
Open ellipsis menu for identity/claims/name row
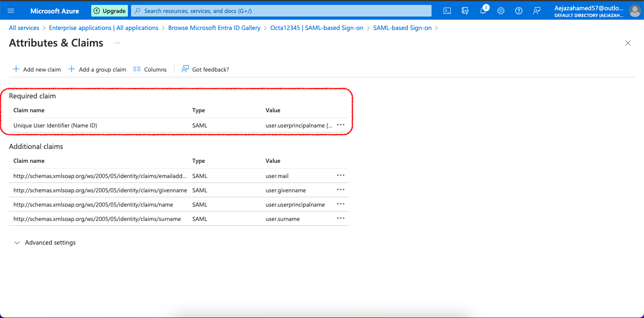pyautogui.click(x=341, y=204)
